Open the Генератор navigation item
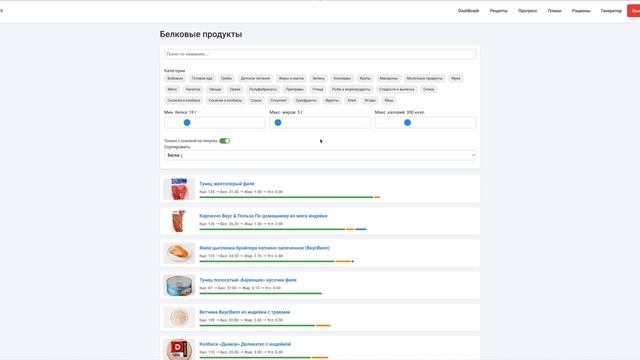The width and height of the screenshot is (640, 360). click(x=611, y=11)
